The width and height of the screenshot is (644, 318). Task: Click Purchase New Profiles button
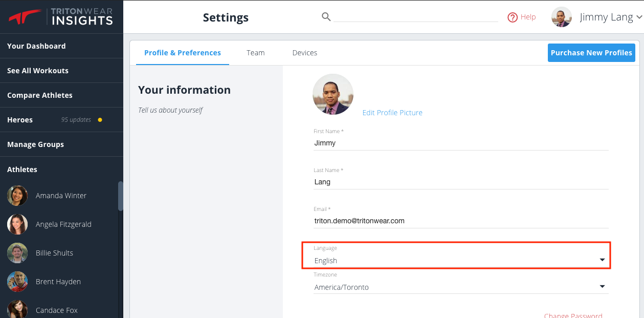591,53
